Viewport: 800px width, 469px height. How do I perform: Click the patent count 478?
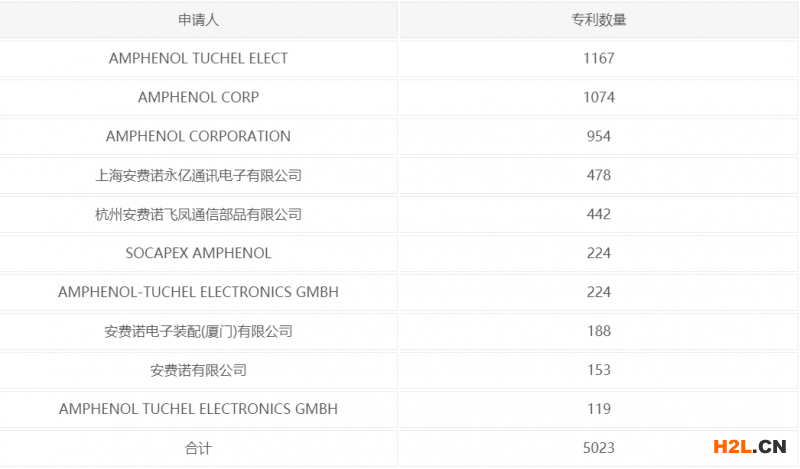[x=598, y=175]
